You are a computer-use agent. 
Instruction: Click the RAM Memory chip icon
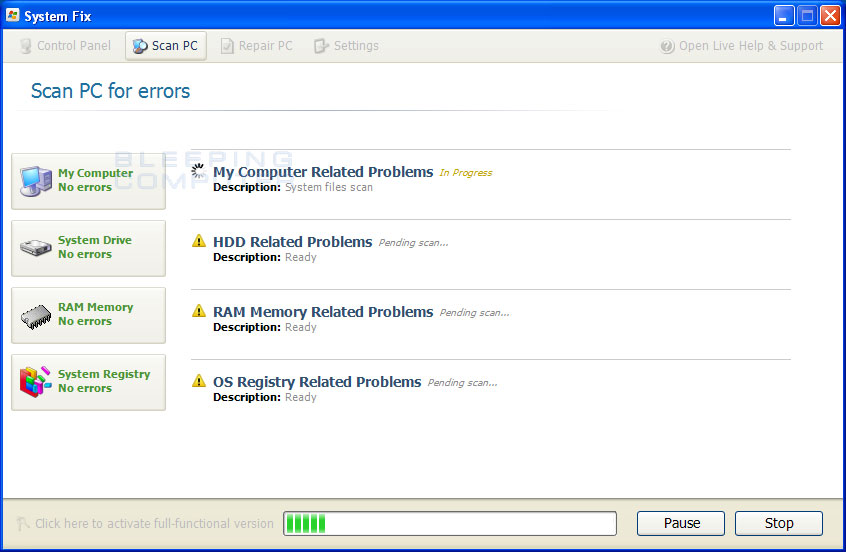point(36,316)
